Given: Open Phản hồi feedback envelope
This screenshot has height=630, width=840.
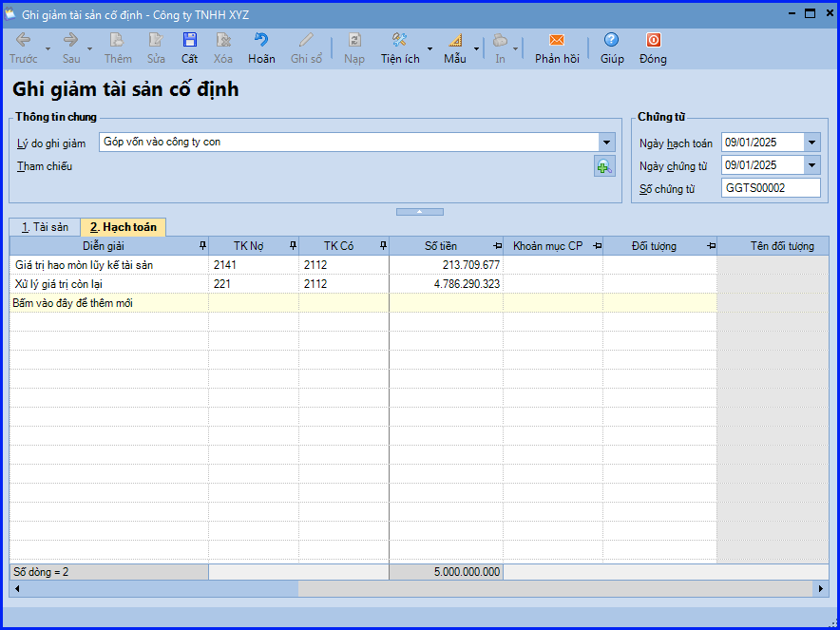Looking at the screenshot, I should (557, 41).
